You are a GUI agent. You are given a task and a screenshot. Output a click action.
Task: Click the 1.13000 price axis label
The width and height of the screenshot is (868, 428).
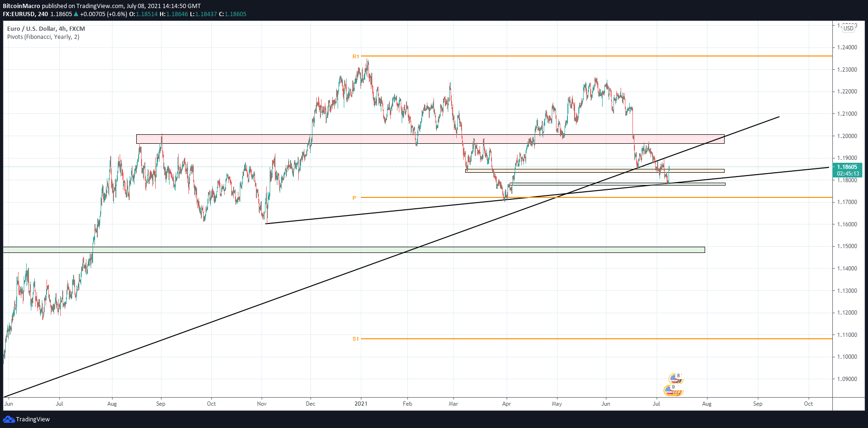[847, 291]
